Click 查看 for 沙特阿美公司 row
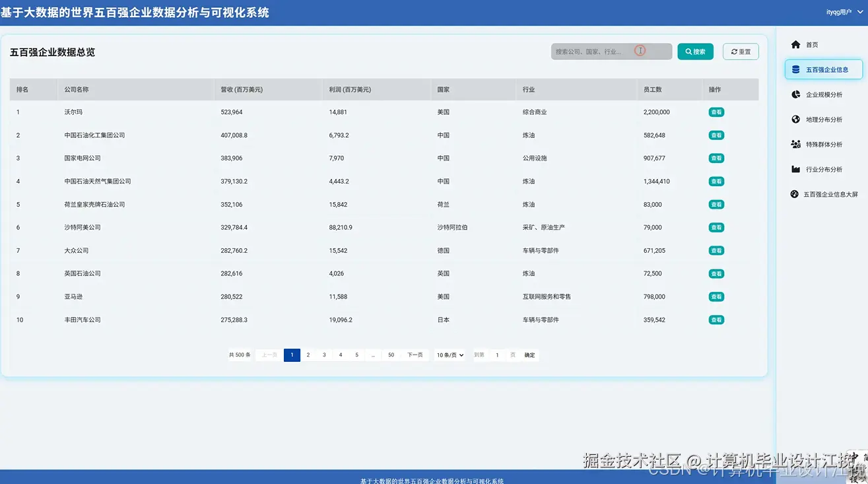This screenshot has width=868, height=484. coord(716,227)
